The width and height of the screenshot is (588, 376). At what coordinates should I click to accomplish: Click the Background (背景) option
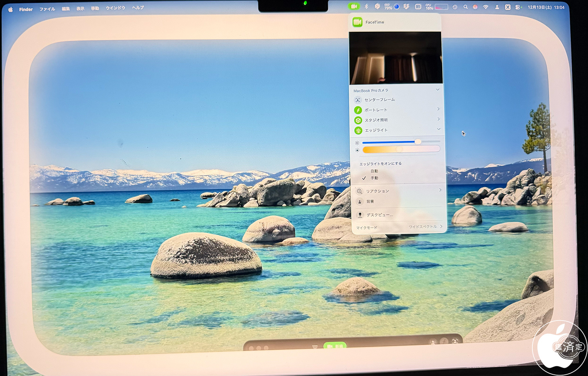click(x=370, y=201)
